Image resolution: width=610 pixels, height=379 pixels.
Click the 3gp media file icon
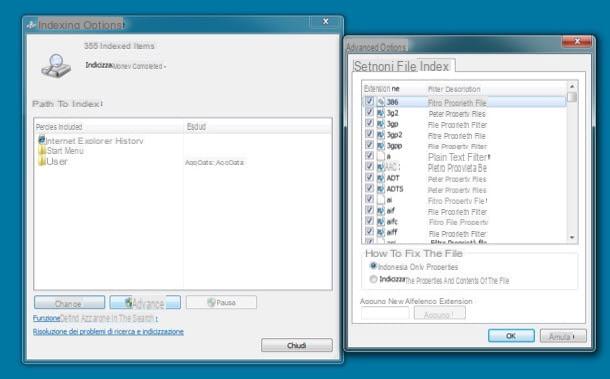380,124
